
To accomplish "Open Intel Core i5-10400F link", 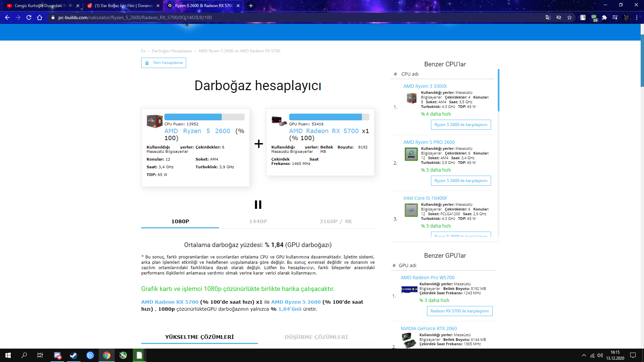I will (x=425, y=198).
